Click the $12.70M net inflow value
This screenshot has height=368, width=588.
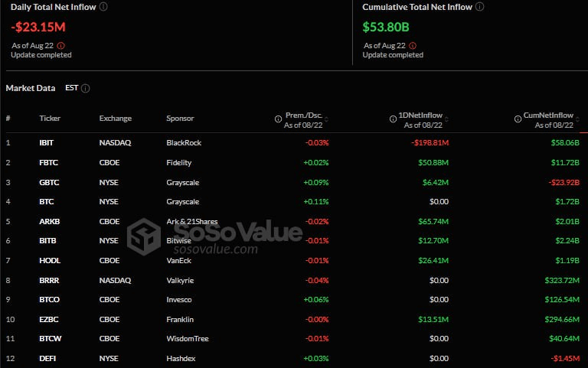click(433, 240)
